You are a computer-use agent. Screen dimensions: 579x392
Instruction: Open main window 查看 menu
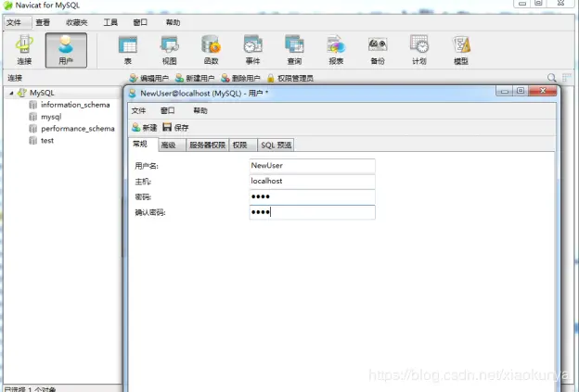[x=43, y=22]
